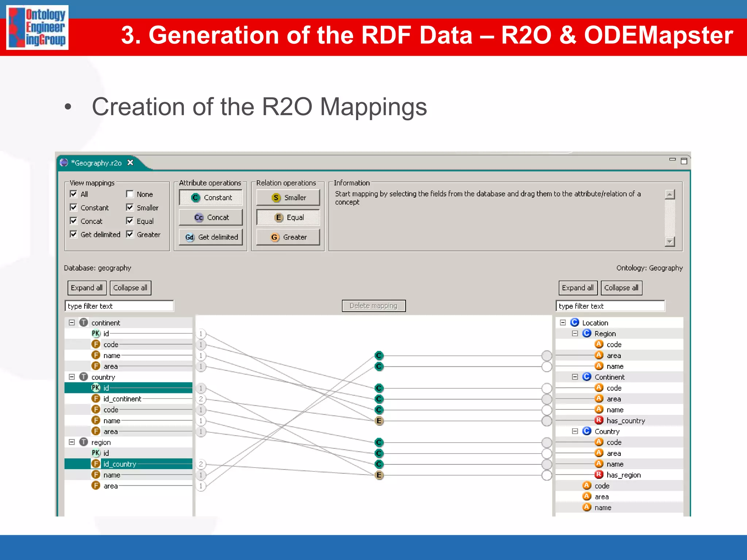Uncheck the Concat view mappings checkbox
The height and width of the screenshot is (560, 747).
[74, 221]
